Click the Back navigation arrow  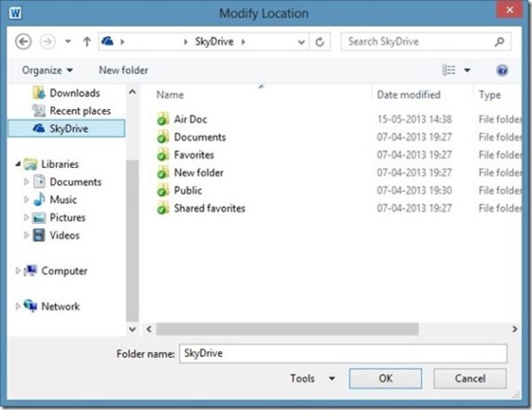pyautogui.click(x=23, y=42)
